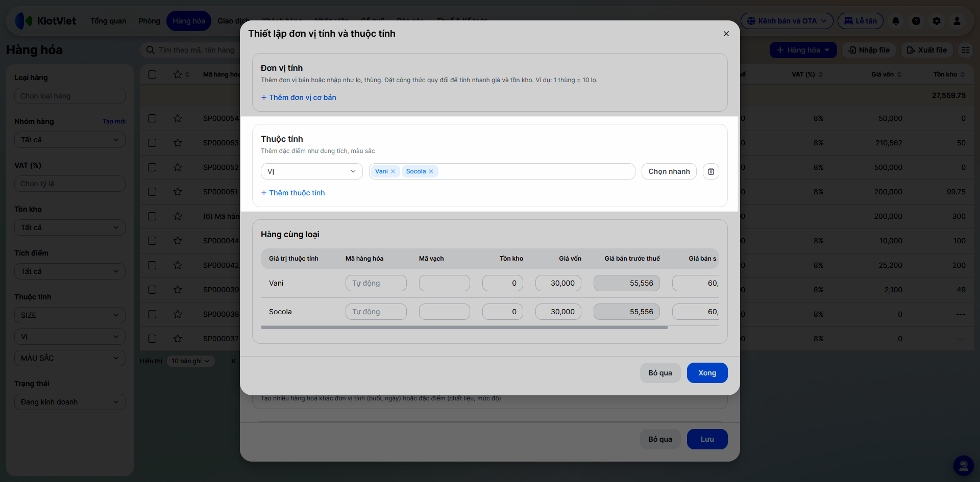
Task: Click the Giá vốn field for Socola
Action: coord(558,312)
